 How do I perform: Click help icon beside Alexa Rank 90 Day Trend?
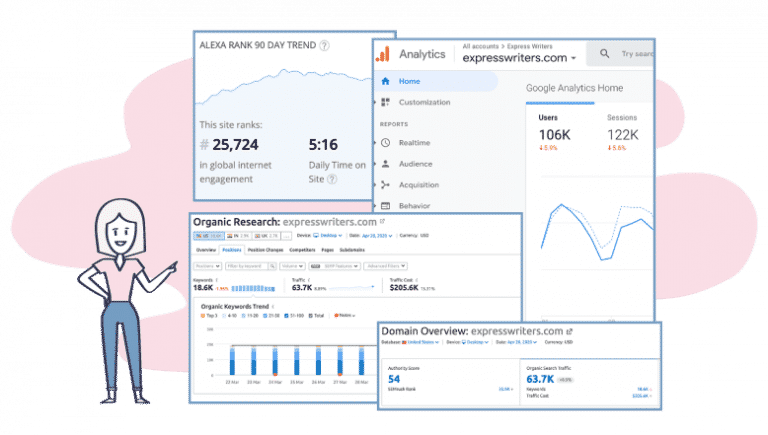(324, 46)
